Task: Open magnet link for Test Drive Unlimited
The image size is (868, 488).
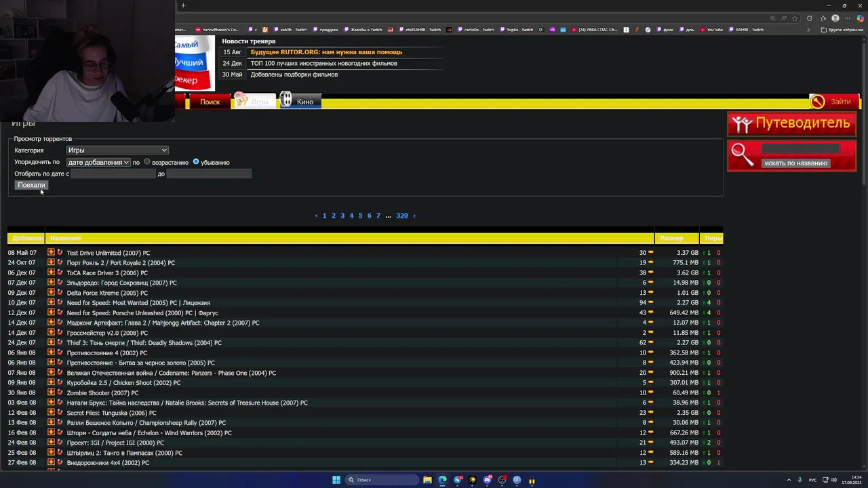Action: pos(60,252)
